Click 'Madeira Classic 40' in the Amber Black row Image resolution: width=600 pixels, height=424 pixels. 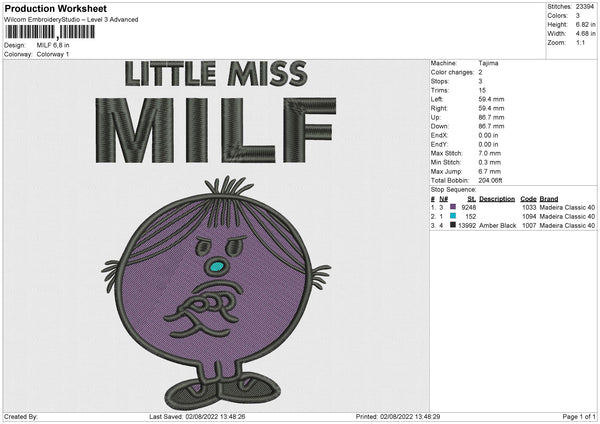tap(567, 226)
